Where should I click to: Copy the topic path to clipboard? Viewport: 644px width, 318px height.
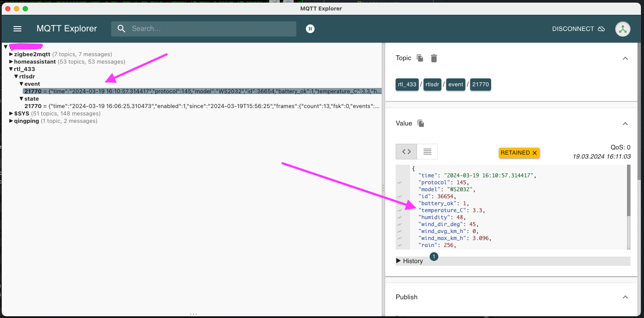pyautogui.click(x=420, y=58)
